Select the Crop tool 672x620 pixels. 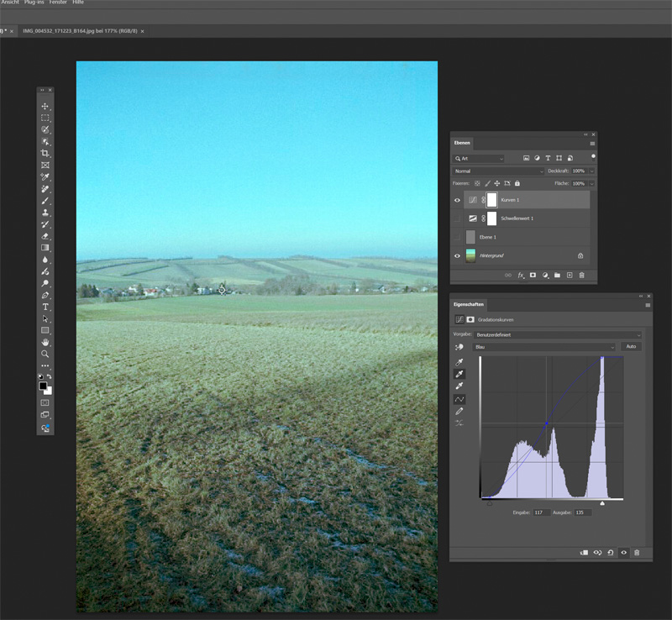45,153
